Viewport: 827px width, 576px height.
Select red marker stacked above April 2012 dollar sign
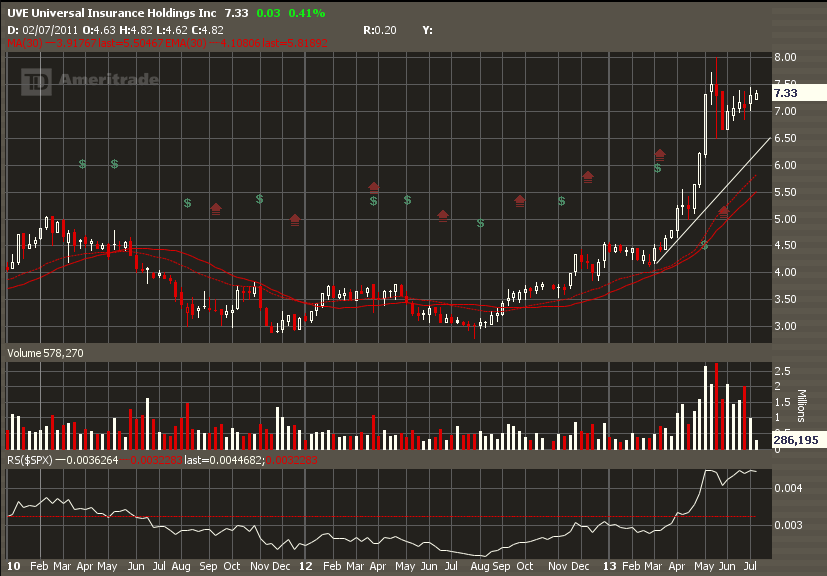click(x=374, y=187)
